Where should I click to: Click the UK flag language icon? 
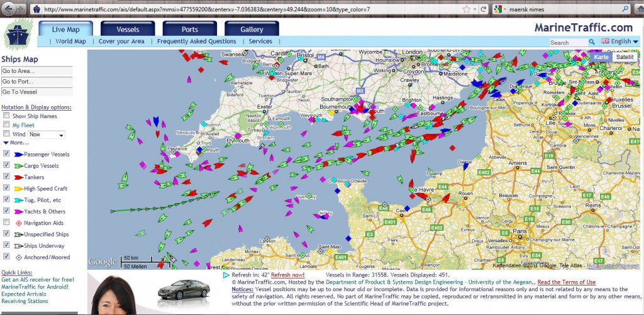pyautogui.click(x=606, y=41)
